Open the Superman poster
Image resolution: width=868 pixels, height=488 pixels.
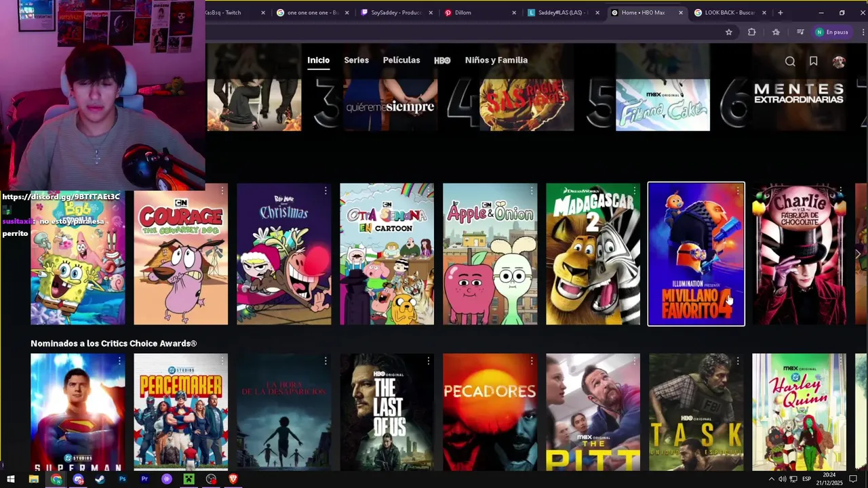[77, 412]
